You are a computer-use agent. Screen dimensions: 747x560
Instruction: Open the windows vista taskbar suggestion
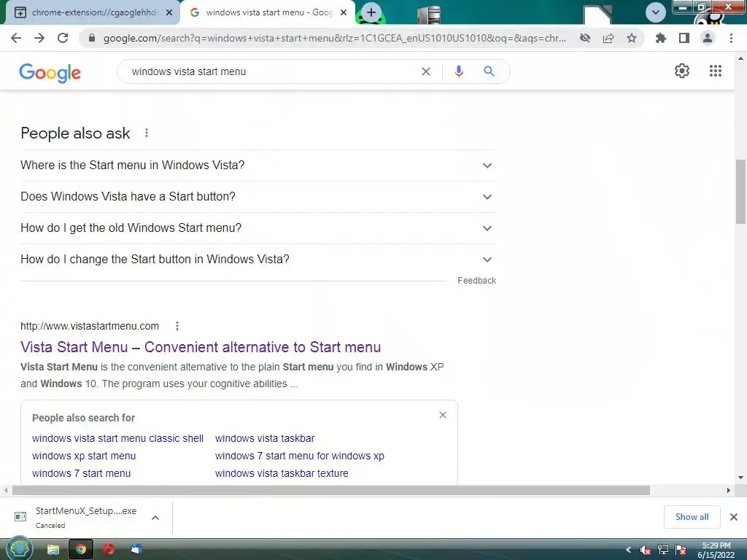pyautogui.click(x=265, y=438)
